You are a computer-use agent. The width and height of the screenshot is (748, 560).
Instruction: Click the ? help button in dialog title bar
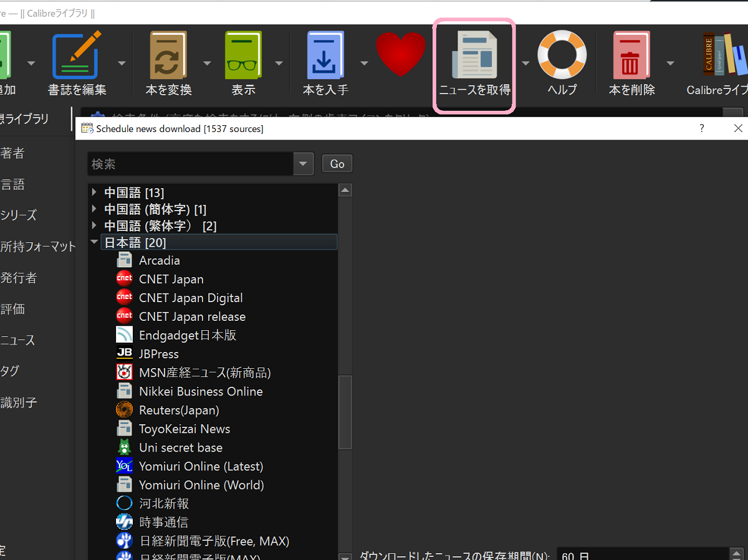(702, 128)
